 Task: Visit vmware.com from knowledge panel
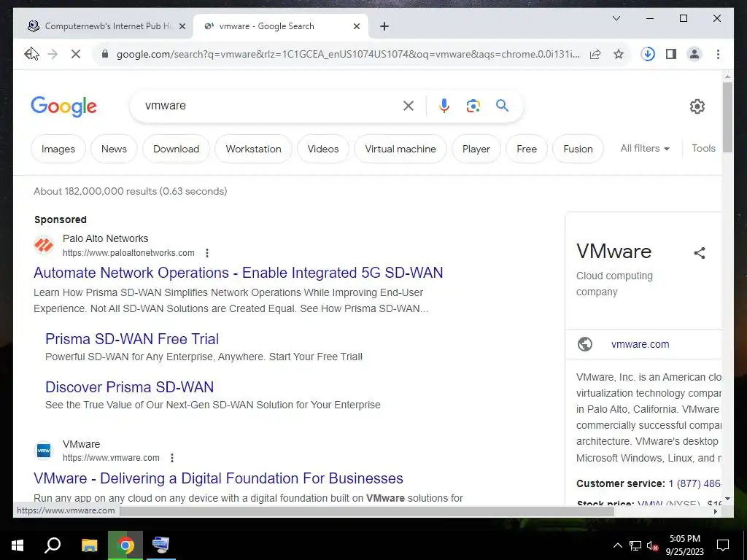click(640, 344)
